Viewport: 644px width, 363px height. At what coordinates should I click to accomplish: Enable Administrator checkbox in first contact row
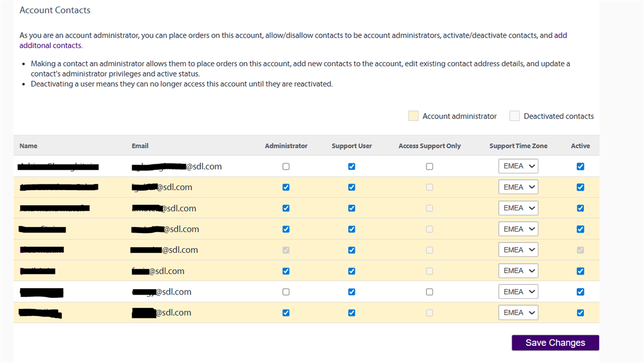[x=286, y=167]
